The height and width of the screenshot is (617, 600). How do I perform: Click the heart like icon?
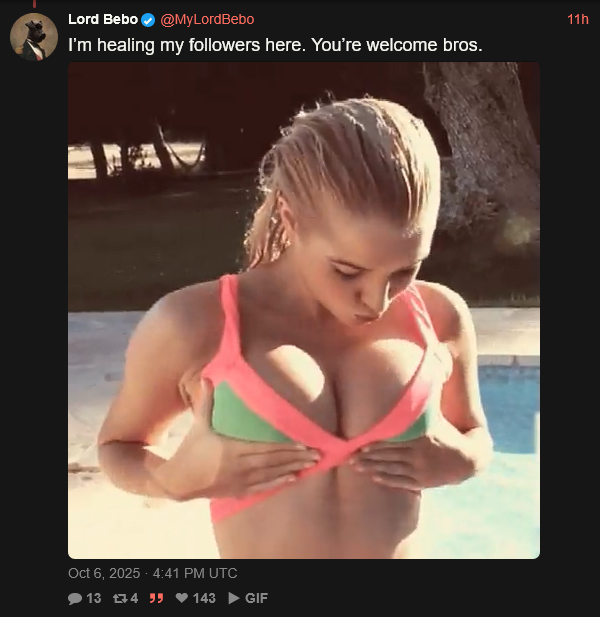pyautogui.click(x=181, y=598)
